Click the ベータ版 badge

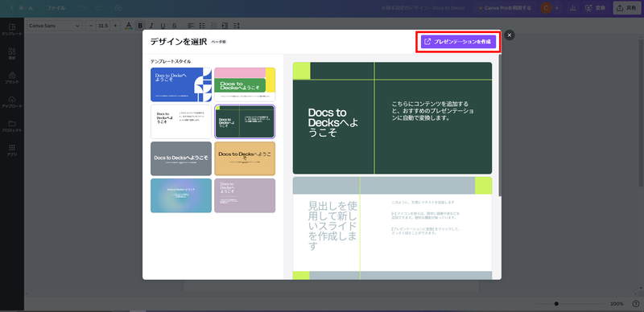[x=219, y=42]
